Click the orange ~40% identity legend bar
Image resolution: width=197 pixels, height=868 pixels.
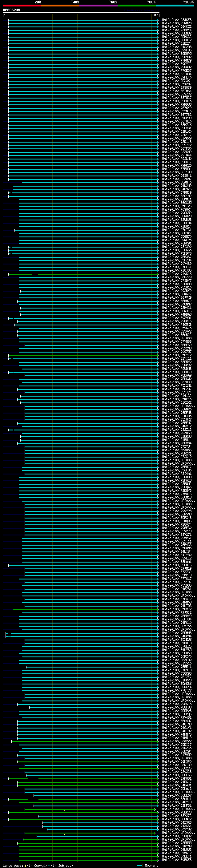coord(60,6)
